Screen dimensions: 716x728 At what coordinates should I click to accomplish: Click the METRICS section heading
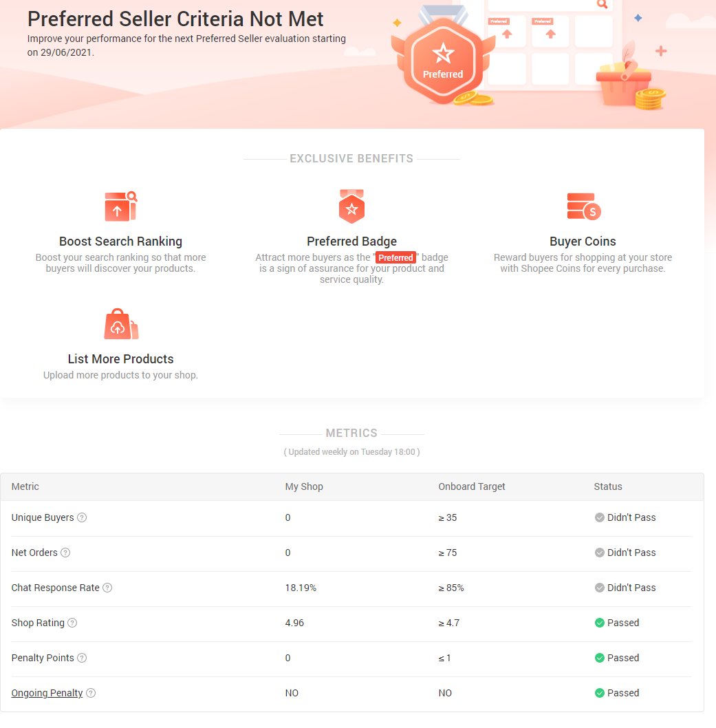point(351,433)
